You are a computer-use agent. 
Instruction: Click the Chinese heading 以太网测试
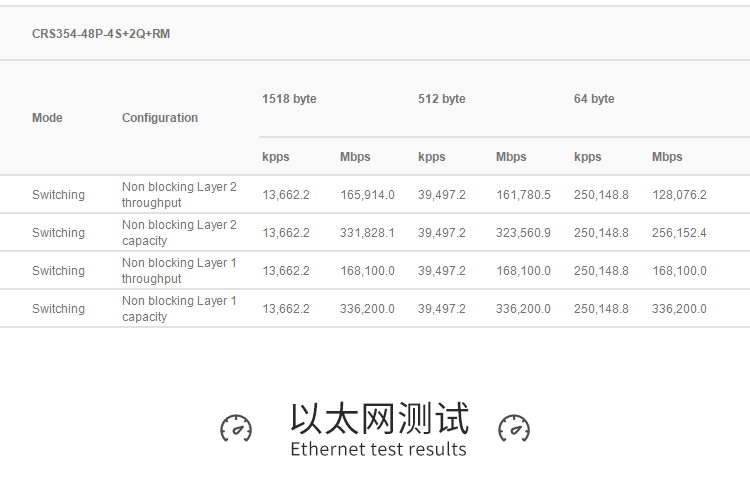[378, 418]
